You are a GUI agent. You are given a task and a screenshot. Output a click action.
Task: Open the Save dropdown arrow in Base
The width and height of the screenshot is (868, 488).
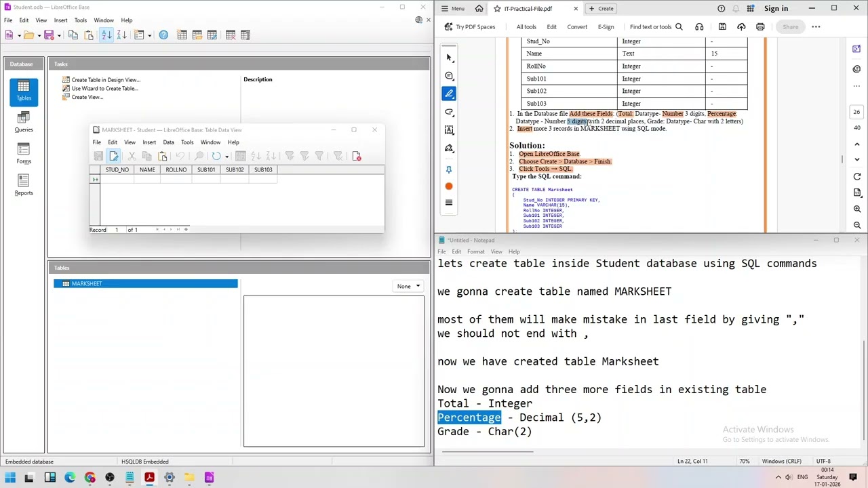point(59,35)
